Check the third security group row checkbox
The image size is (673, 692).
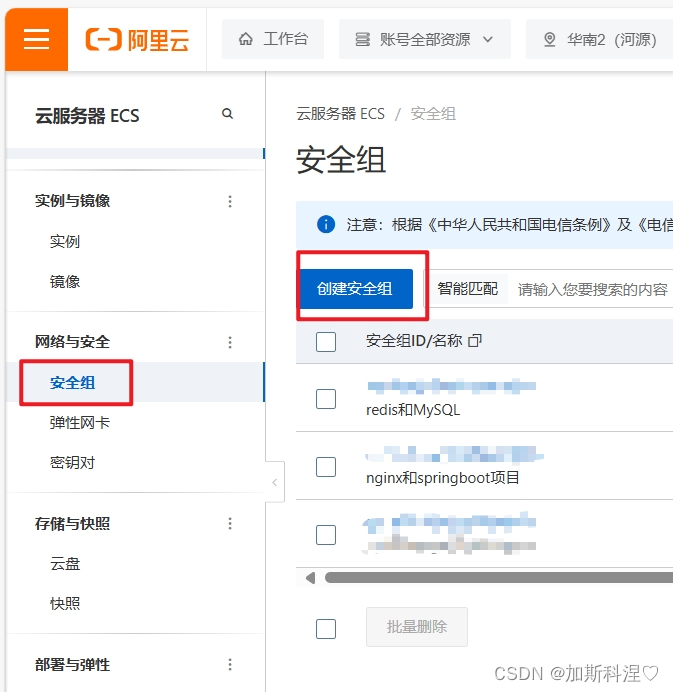tap(326, 535)
